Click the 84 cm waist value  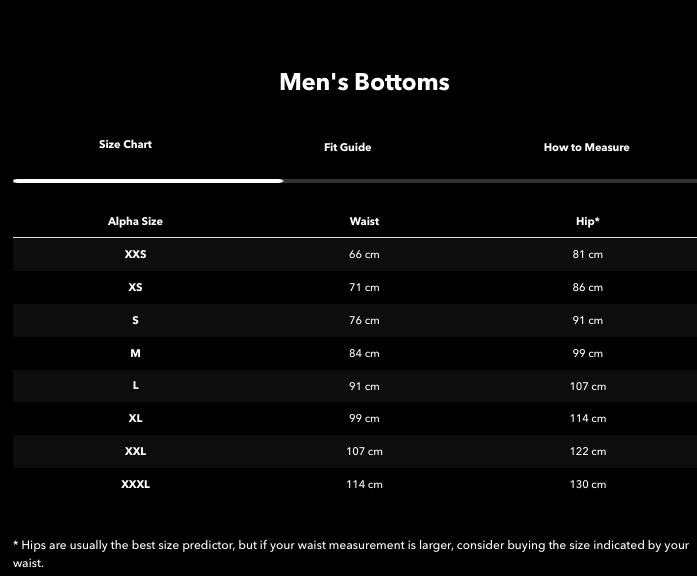tap(364, 353)
